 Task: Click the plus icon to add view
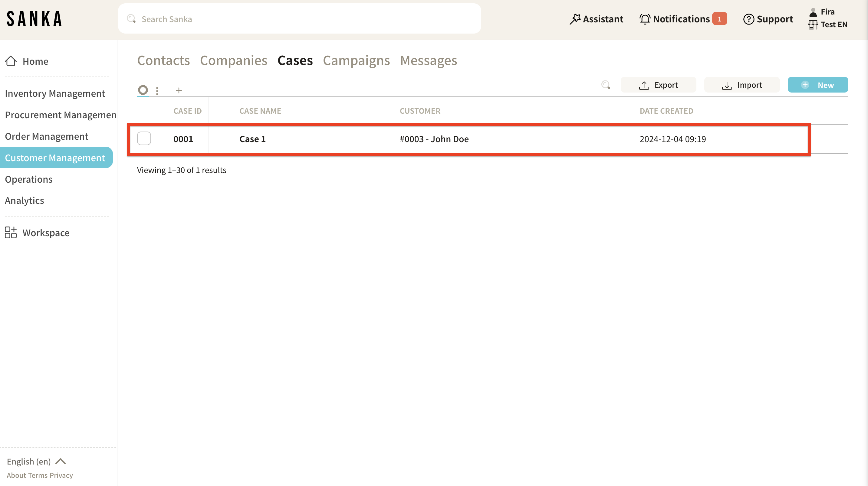pos(179,90)
